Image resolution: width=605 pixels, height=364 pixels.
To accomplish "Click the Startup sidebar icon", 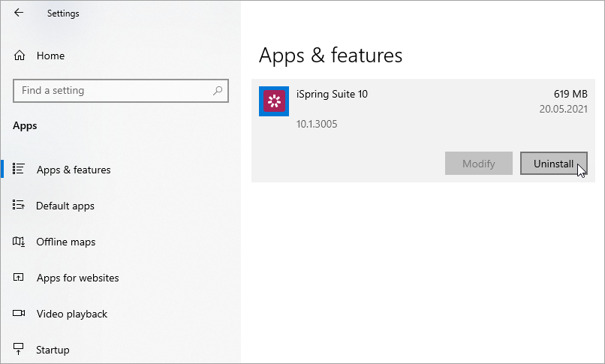I will click(20, 350).
